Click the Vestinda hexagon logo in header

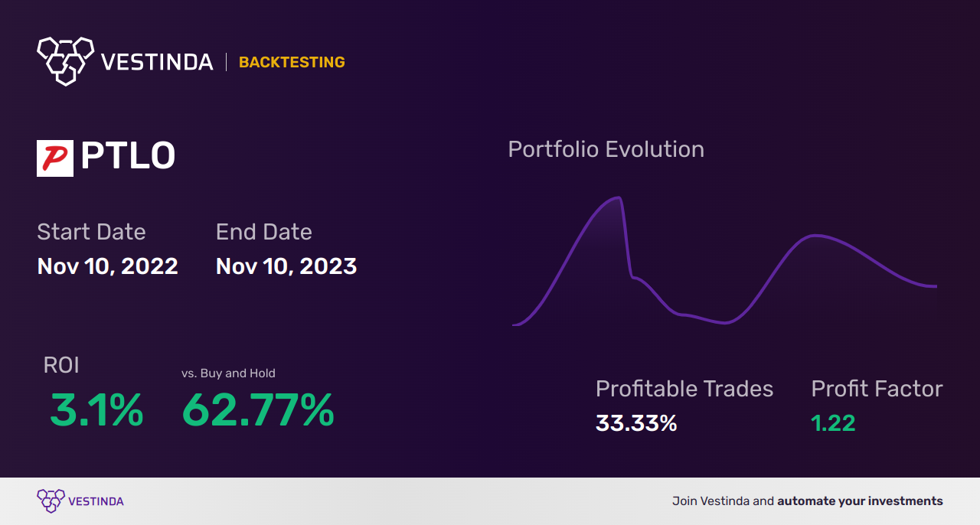[x=65, y=60]
